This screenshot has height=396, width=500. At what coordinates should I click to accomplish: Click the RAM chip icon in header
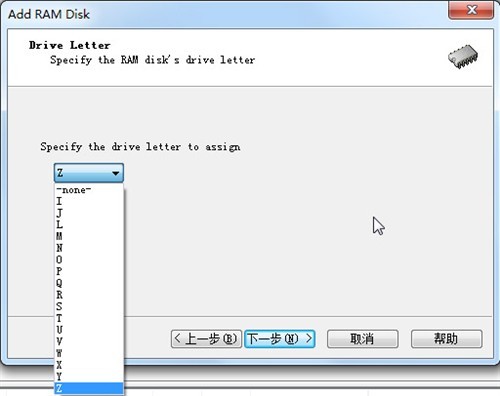coord(463,56)
